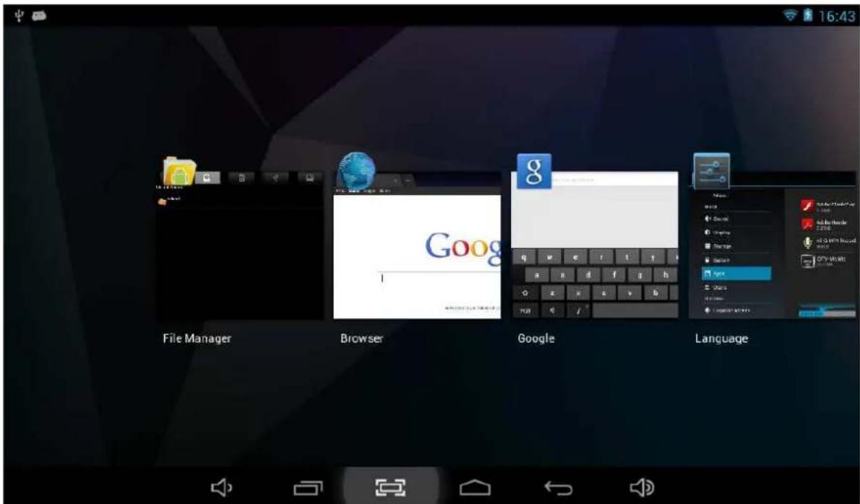Viewport: 860px width, 504px height.
Task: Select the Google label text
Action: pos(536,339)
